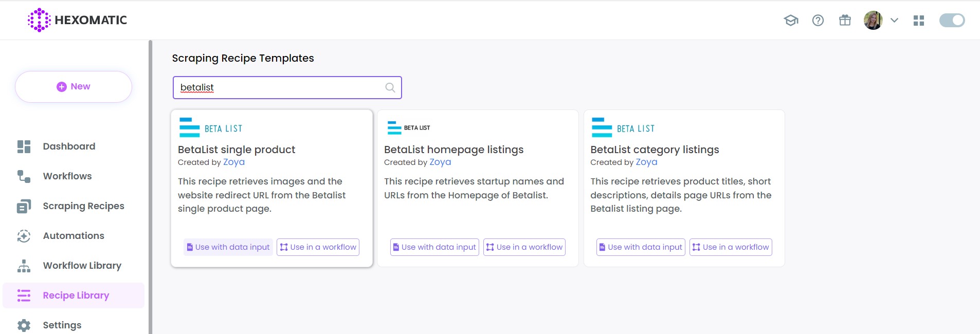Open the apps grid icon near the toggle

click(x=920, y=20)
